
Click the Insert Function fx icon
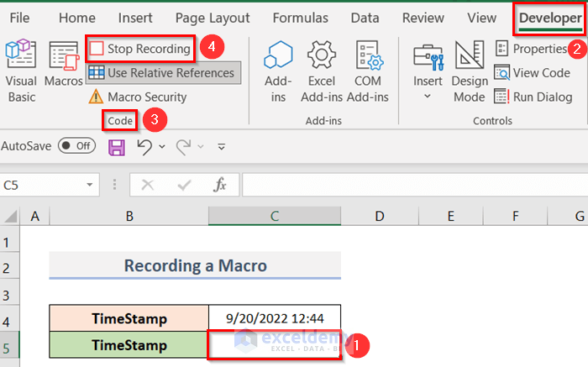click(x=220, y=185)
